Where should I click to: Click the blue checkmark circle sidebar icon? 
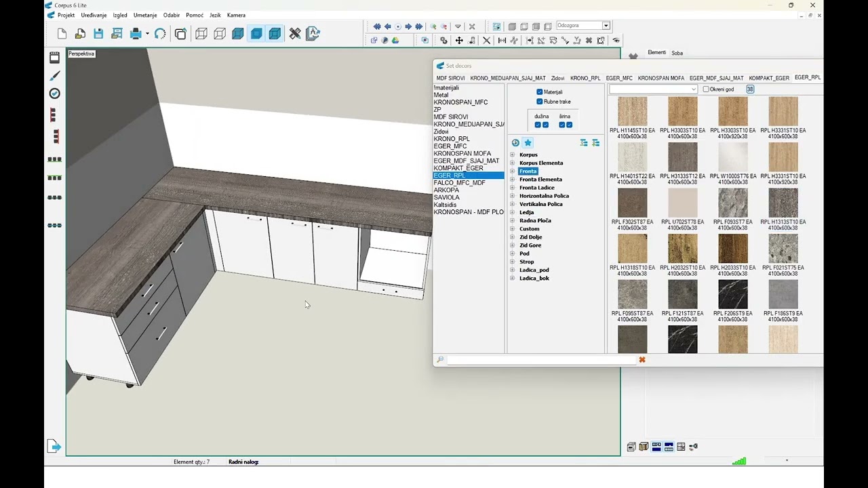pos(55,94)
